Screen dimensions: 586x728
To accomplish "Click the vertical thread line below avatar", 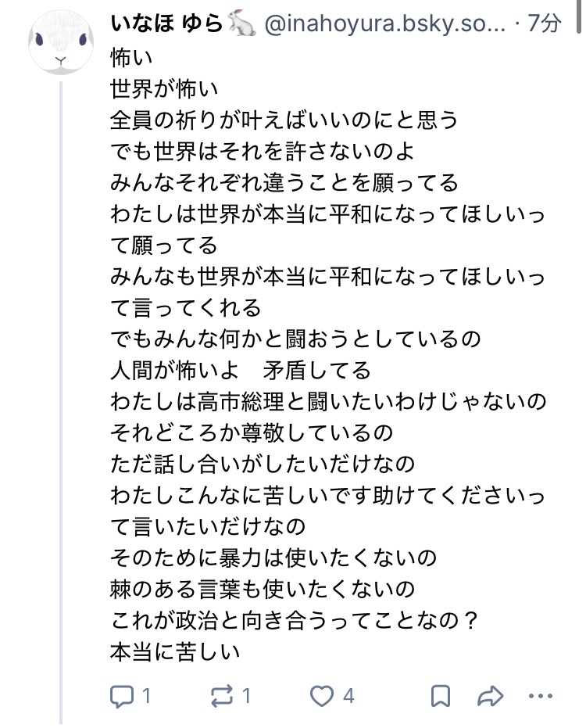I will pos(60,391).
